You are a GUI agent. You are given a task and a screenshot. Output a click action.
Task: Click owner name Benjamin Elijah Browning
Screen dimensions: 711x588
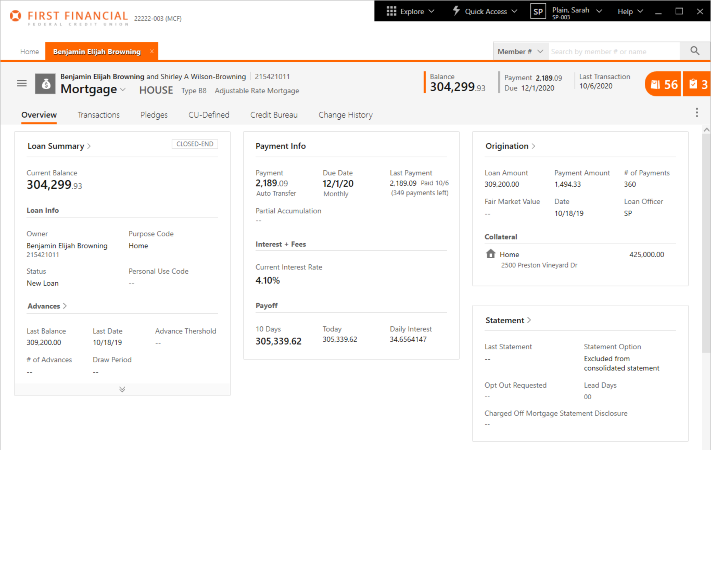coord(67,246)
